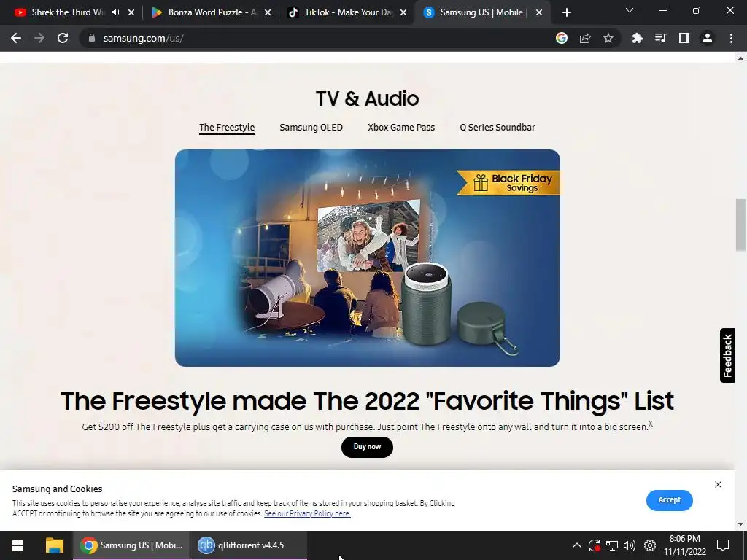Open See our Privacy Policy here link

pos(307,513)
